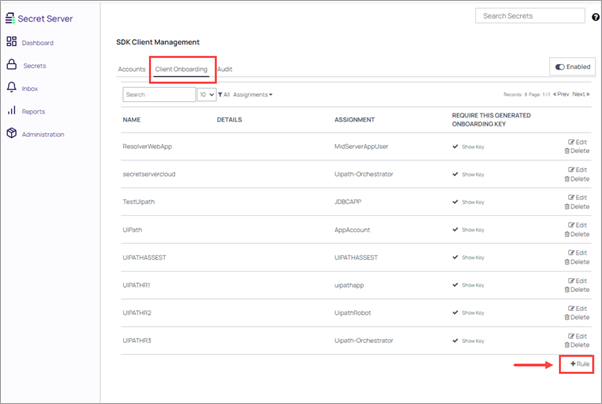Delete the UIPATHR2 rule
The width and height of the screenshot is (602, 404).
(577, 317)
